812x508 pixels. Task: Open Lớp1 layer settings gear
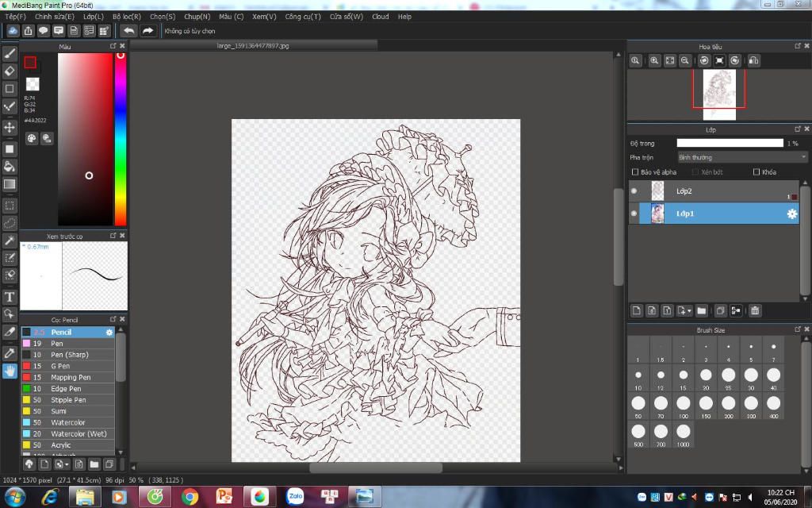[792, 214]
